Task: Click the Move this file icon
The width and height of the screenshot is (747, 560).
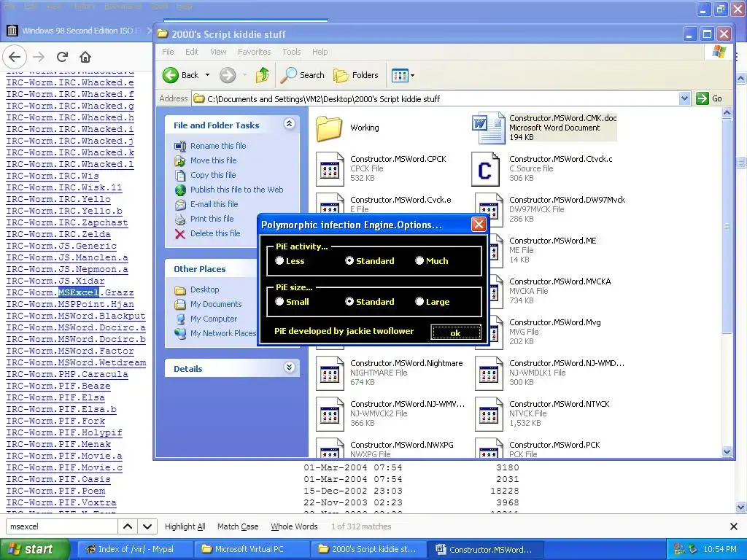Action: 179,160
